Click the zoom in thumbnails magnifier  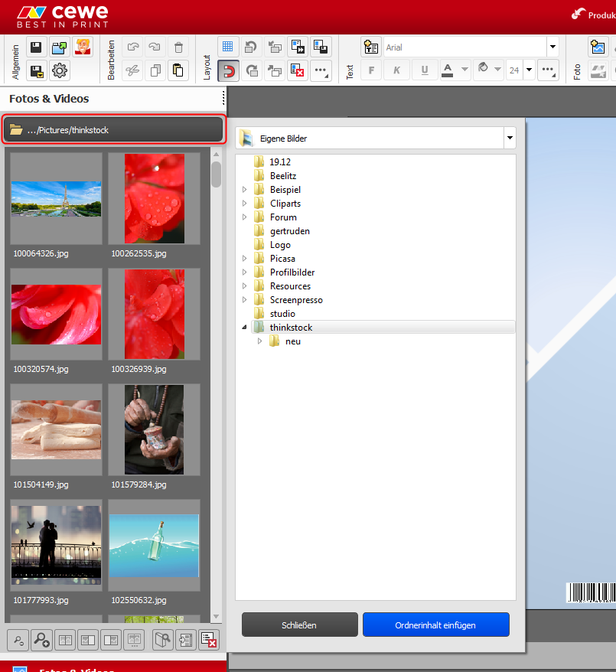[x=42, y=639]
